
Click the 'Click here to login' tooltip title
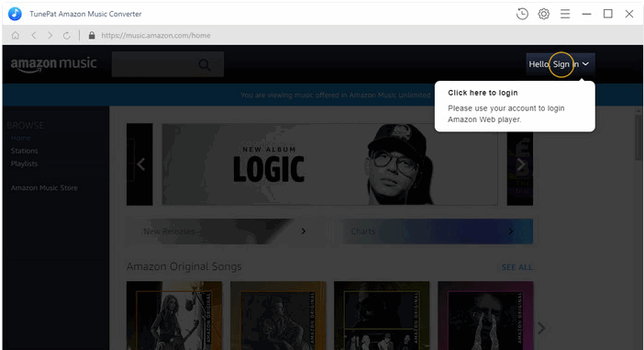(x=483, y=93)
